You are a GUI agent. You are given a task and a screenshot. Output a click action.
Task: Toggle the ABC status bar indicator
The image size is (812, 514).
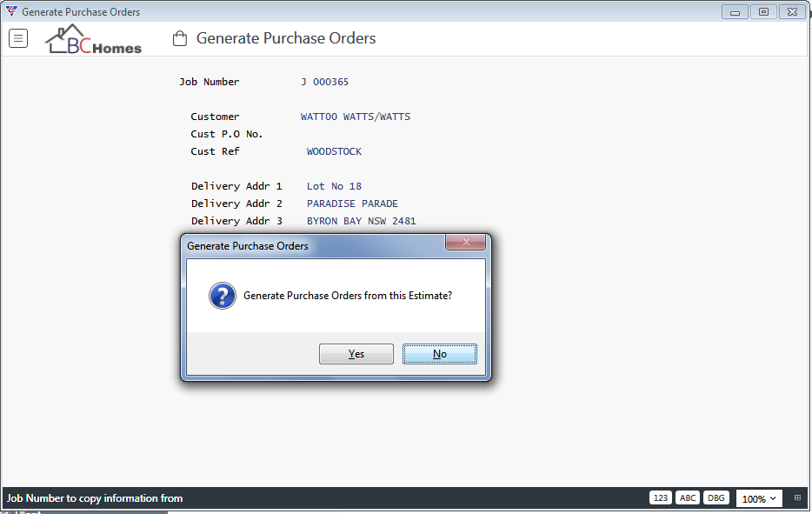click(x=688, y=498)
